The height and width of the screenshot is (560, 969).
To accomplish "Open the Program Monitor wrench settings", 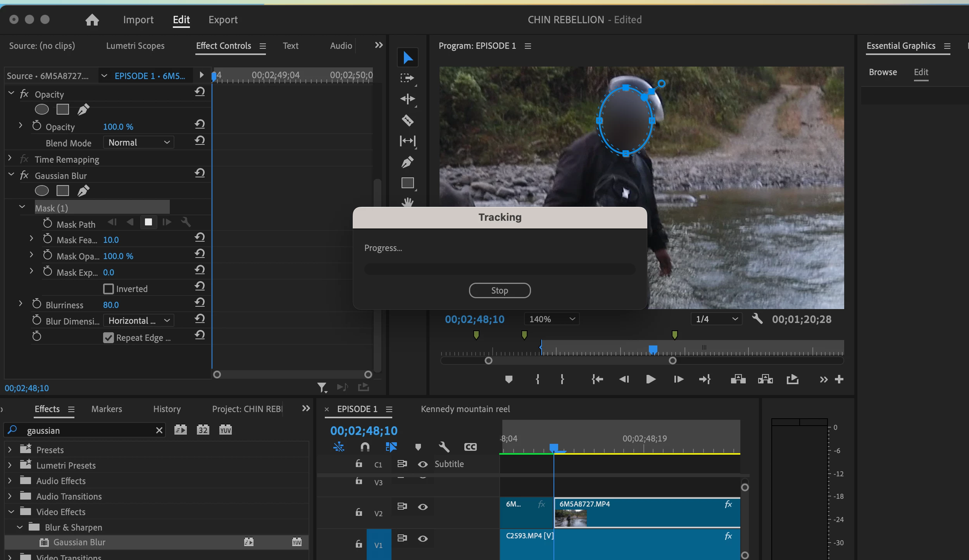I will (x=757, y=319).
